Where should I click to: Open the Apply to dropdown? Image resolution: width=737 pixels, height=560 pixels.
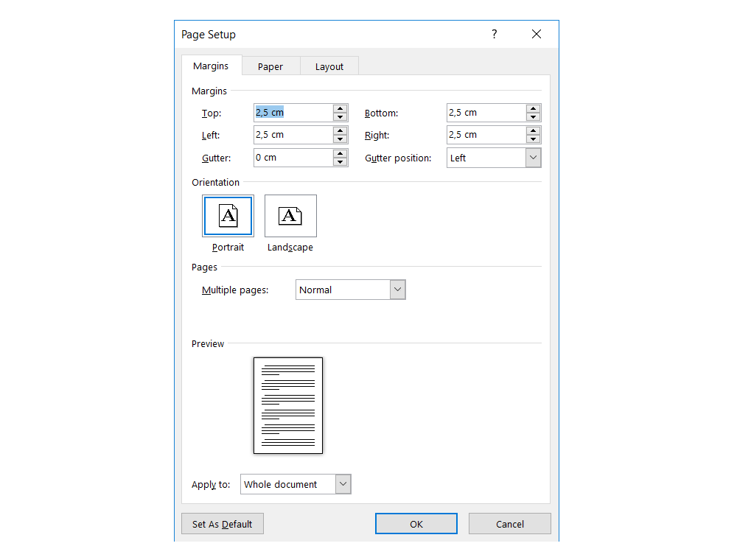click(x=343, y=484)
